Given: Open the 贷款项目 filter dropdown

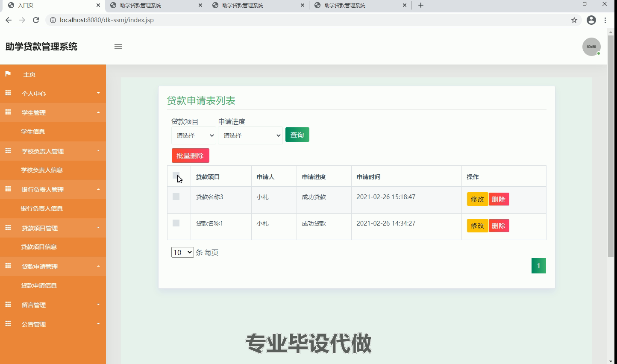Looking at the screenshot, I should 194,135.
